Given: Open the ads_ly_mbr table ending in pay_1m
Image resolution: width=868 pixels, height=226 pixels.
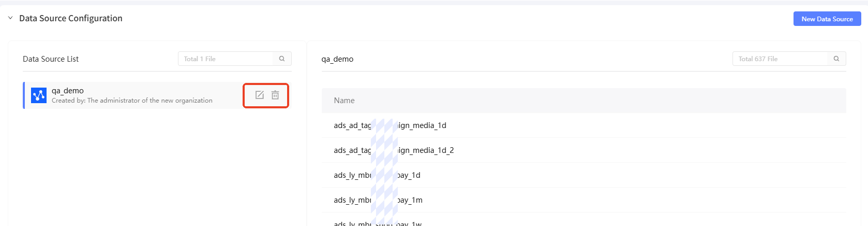Looking at the screenshot, I should point(378,200).
